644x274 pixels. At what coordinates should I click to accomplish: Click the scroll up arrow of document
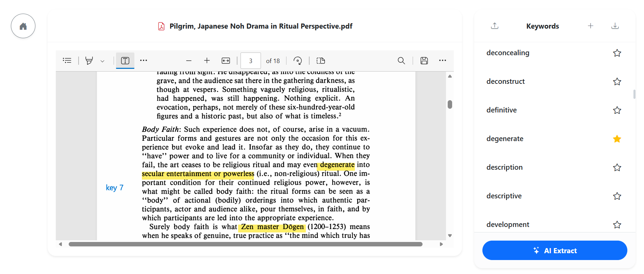450,76
